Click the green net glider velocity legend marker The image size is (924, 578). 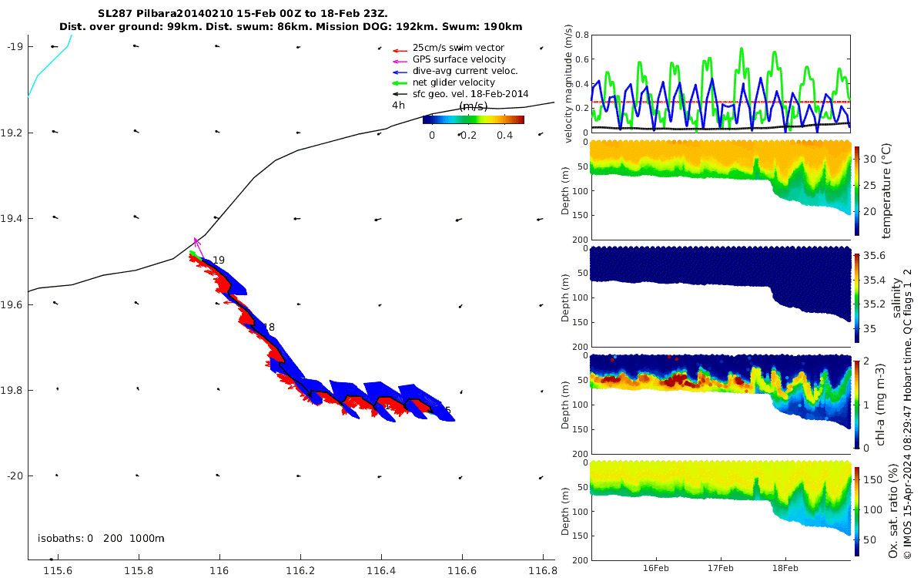398,82
